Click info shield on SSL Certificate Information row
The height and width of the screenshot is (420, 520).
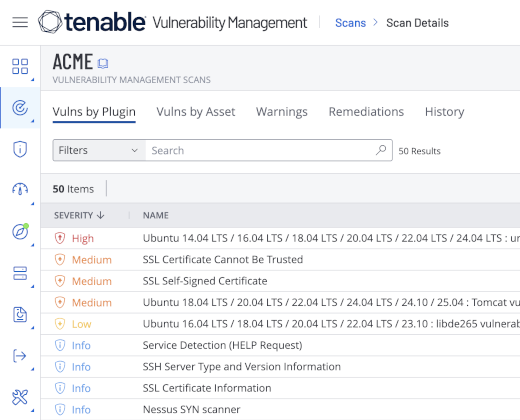(60, 388)
